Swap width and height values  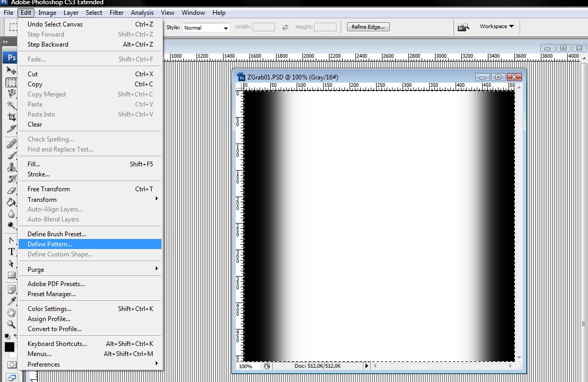tap(285, 27)
